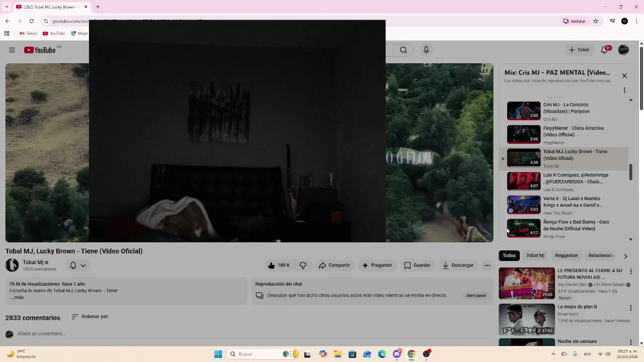The image size is (644, 362).
Task: Start voice search with the microphone icon
Action: pyautogui.click(x=426, y=50)
